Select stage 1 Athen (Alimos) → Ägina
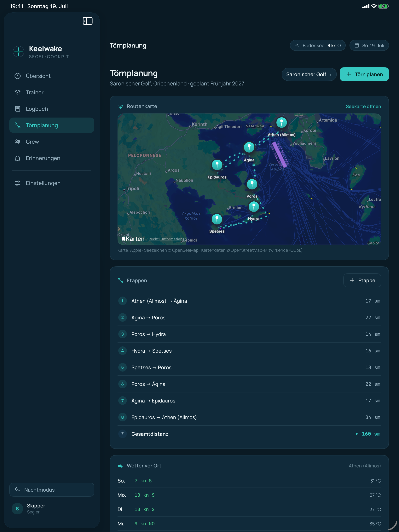 pyautogui.click(x=249, y=301)
